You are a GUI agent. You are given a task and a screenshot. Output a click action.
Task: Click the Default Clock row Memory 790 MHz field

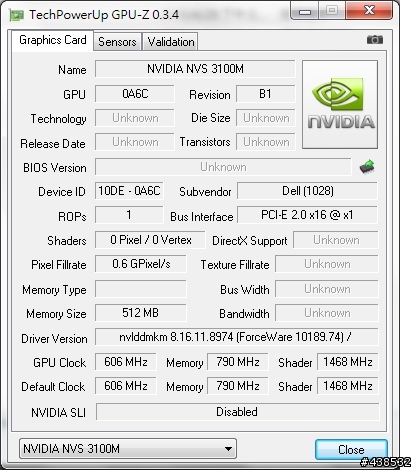pos(238,386)
